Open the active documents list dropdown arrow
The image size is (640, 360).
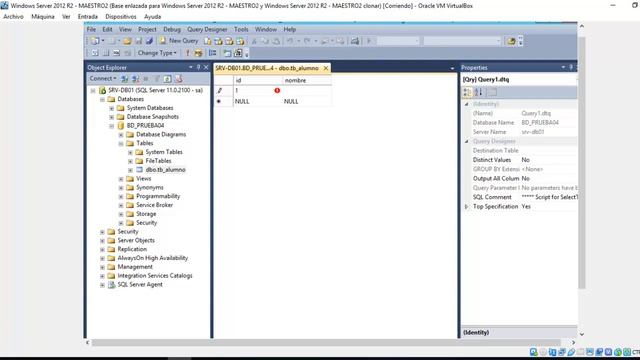452,68
